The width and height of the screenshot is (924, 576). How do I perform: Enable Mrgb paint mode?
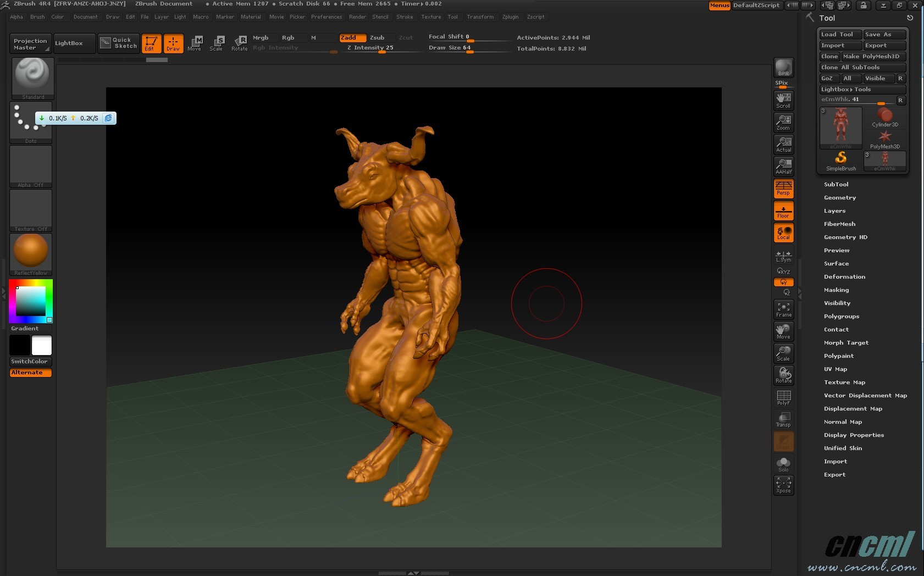point(264,37)
